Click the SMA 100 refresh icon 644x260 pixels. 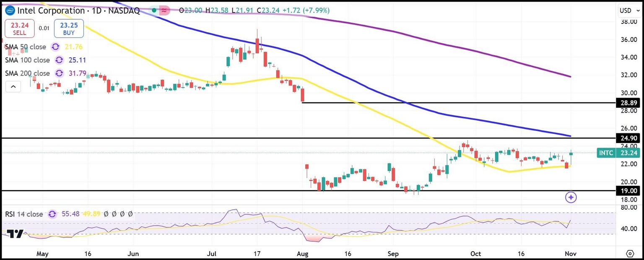pos(59,60)
